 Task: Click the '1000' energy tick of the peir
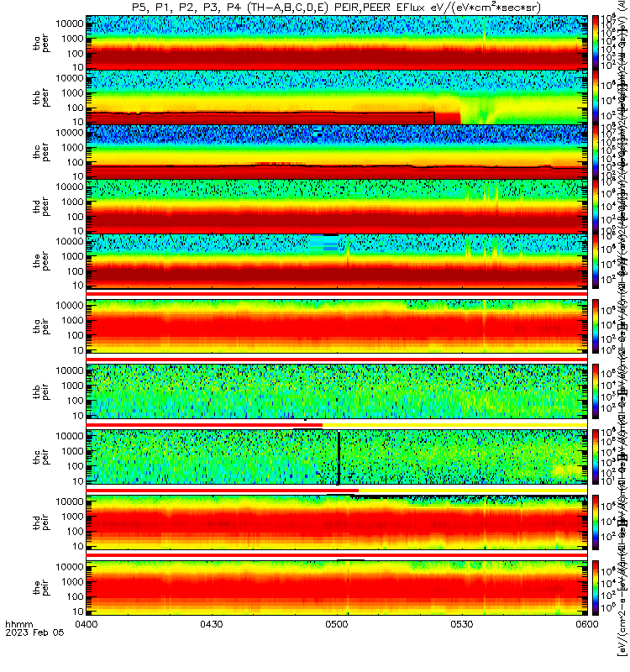(x=72, y=581)
